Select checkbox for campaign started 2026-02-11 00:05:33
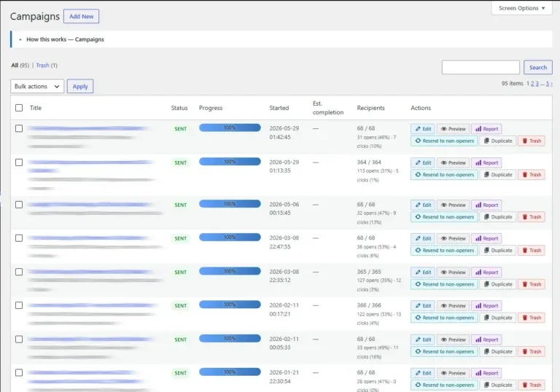This screenshot has width=560, height=392. point(19,339)
